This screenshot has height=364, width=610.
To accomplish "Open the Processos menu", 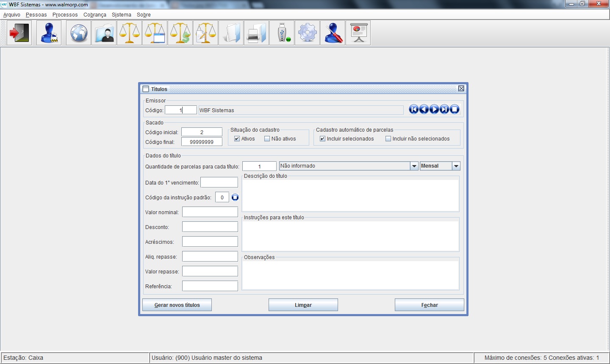I will (65, 15).
